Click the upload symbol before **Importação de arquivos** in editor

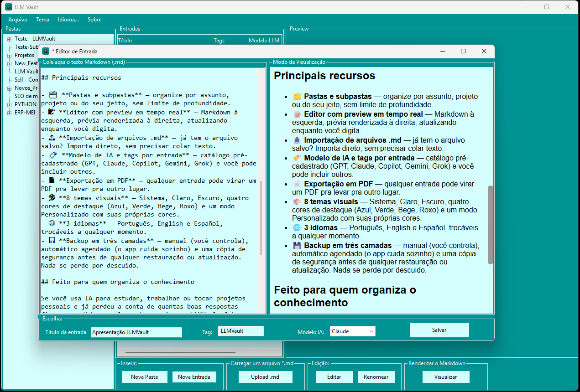(x=52, y=138)
